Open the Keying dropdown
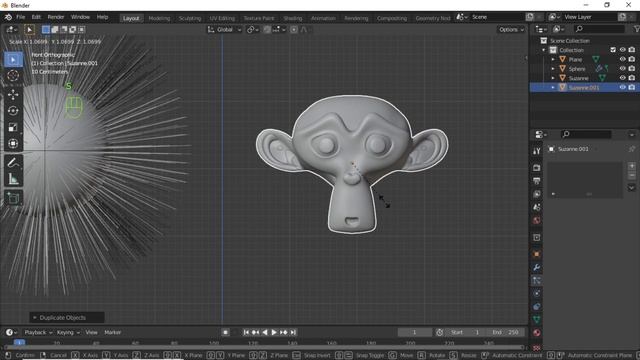The width and height of the screenshot is (640, 360). 68,332
